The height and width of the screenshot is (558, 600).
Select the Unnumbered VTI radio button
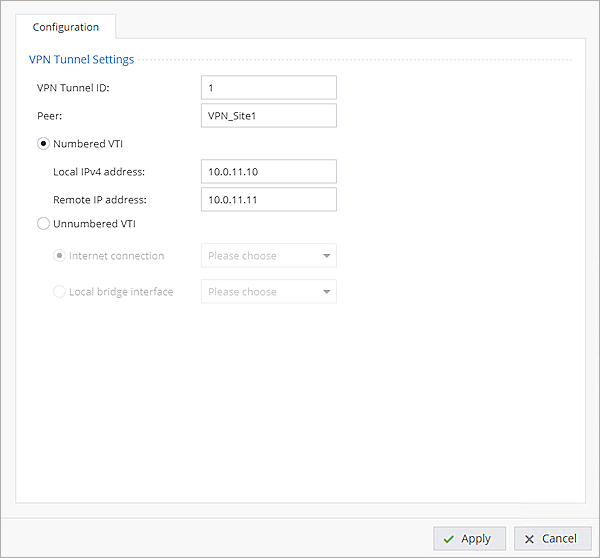point(43,224)
